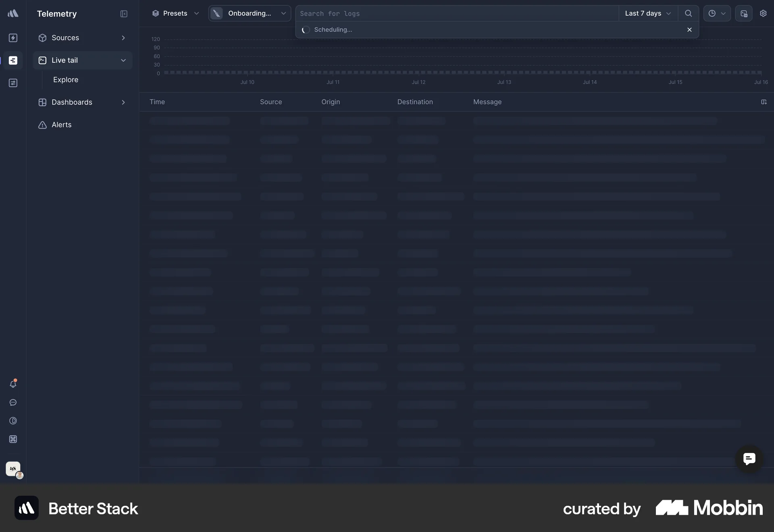Viewport: 774px width, 532px height.
Task: Click into the Search for logs field
Action: (x=456, y=14)
